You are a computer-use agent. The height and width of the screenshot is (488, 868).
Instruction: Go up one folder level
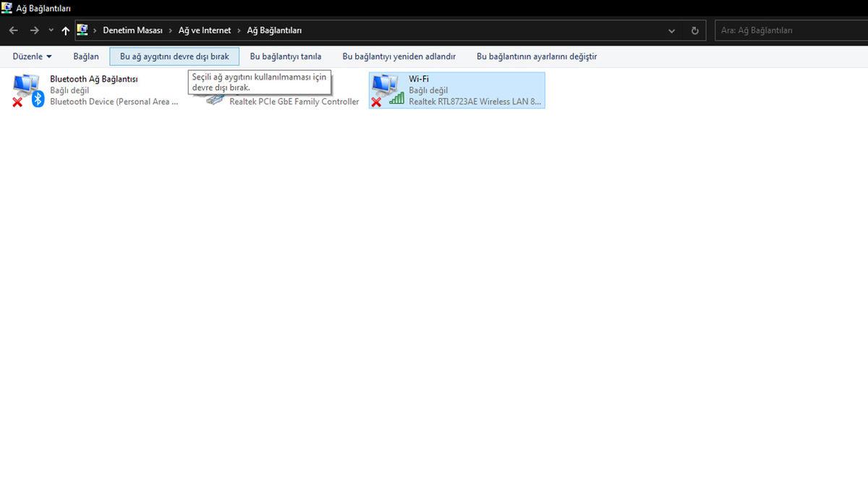pyautogui.click(x=66, y=30)
